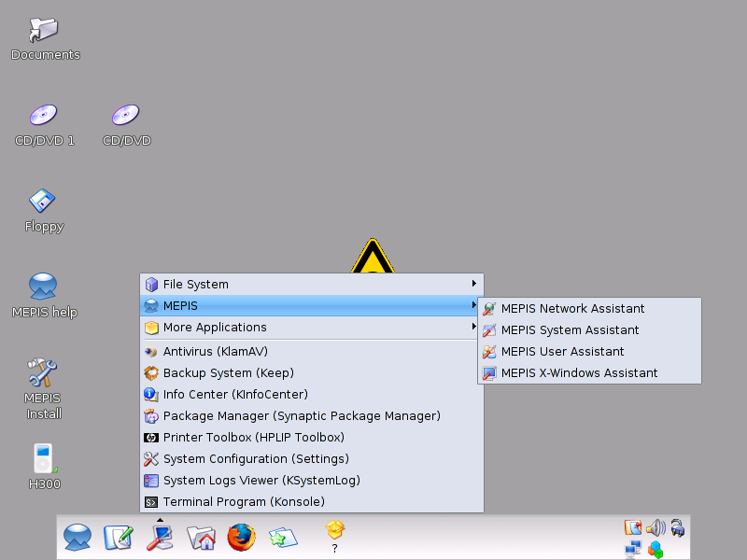Click the speaker volume tray icon

coord(655,527)
